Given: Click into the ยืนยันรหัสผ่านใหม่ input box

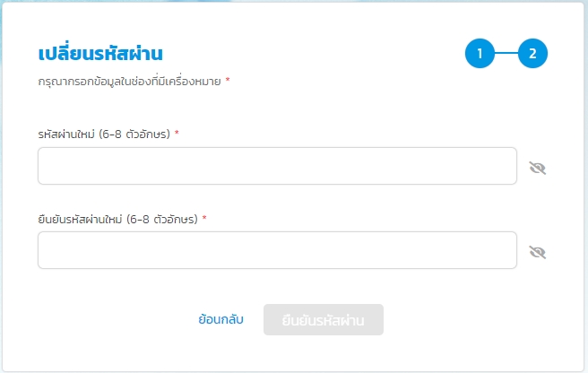Looking at the screenshot, I should coord(277,250).
